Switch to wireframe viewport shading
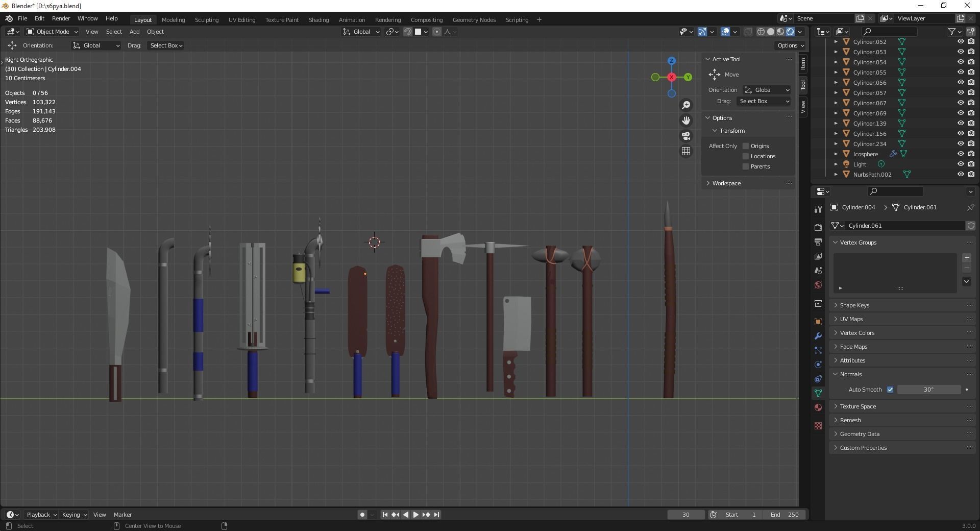The width and height of the screenshot is (980, 531). (x=761, y=32)
